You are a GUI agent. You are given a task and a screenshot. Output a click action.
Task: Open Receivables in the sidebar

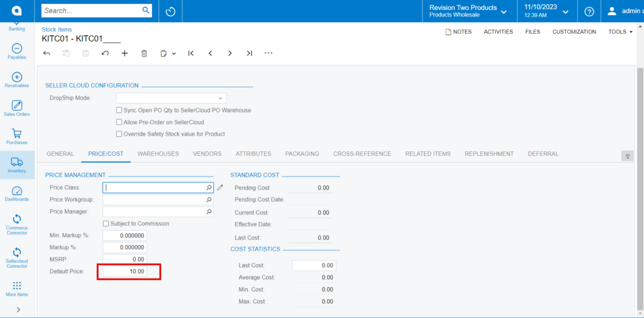(17, 80)
